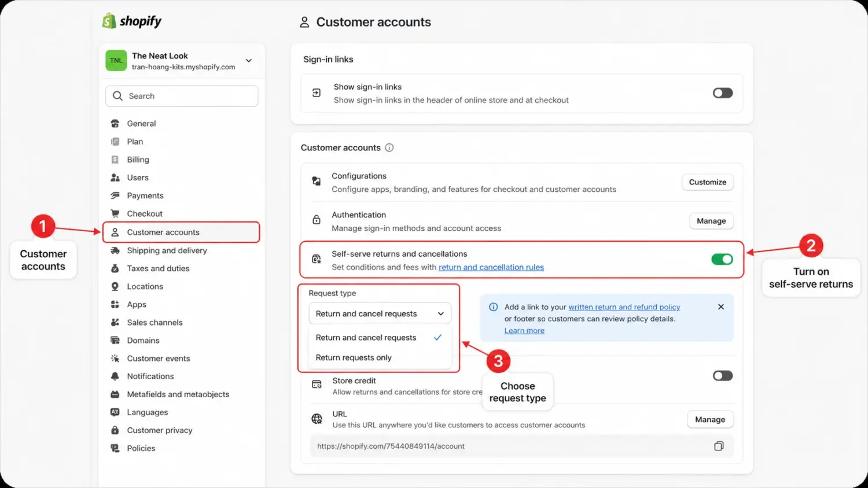This screenshot has width=868, height=488.
Task: Click the Taxes and duties icon
Action: [115, 268]
